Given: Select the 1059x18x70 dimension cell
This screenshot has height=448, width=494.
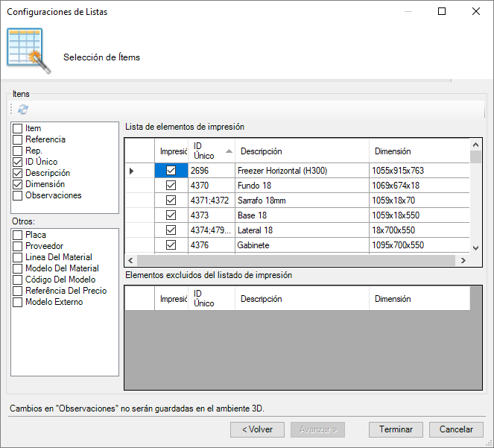Looking at the screenshot, I should 419,201.
